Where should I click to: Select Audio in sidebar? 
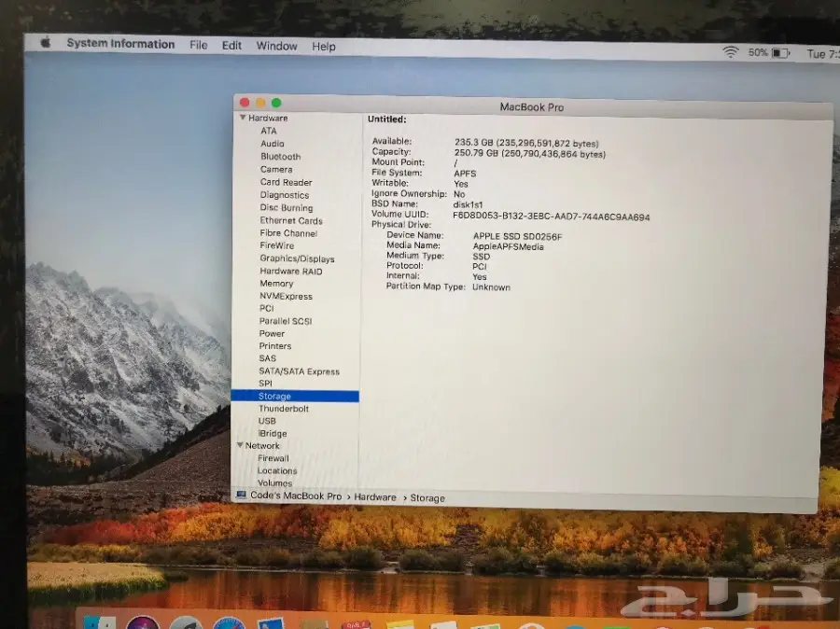273,144
